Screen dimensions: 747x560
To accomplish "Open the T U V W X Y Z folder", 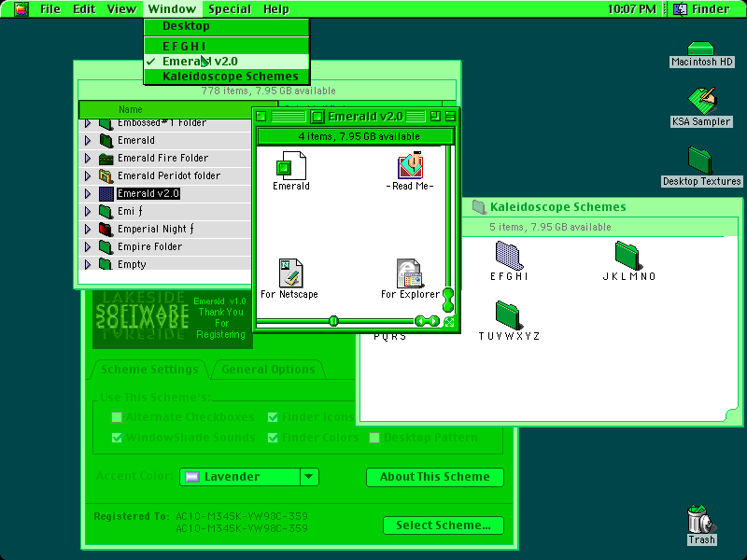I will coord(509,315).
